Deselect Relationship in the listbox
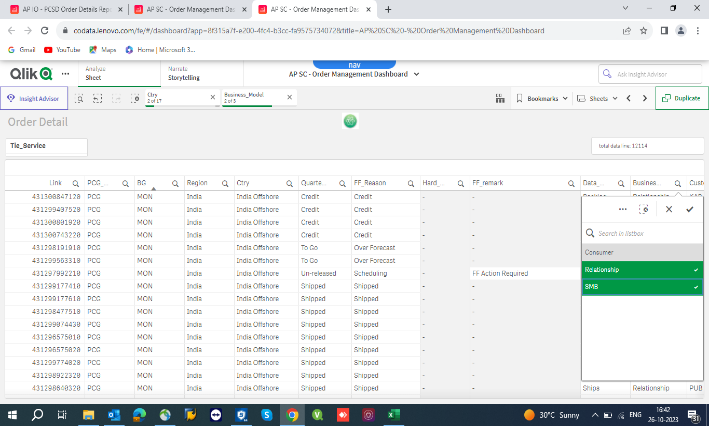Screen dimensions: 709x426 pyautogui.click(x=640, y=269)
